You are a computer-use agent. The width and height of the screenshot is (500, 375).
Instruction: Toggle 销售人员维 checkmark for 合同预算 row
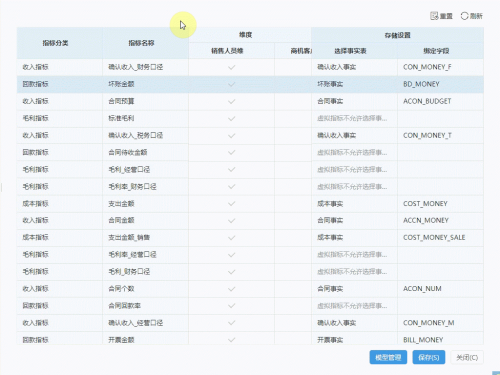tap(232, 101)
